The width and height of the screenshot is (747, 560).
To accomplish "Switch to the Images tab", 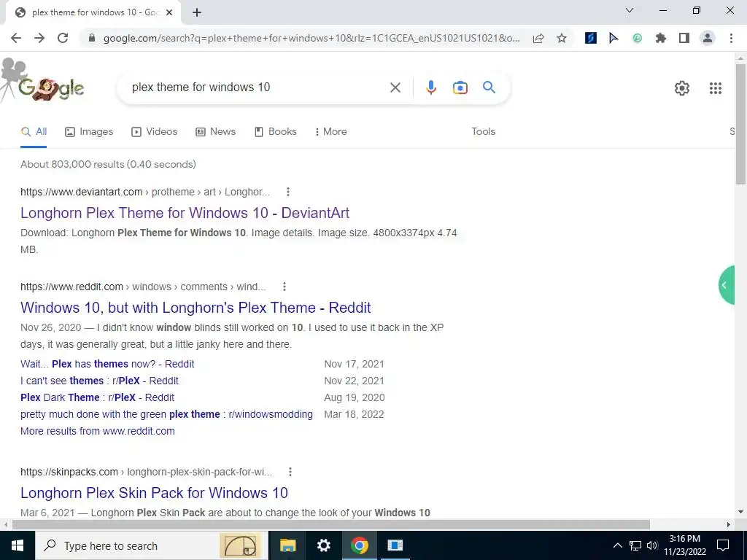I will [x=89, y=132].
